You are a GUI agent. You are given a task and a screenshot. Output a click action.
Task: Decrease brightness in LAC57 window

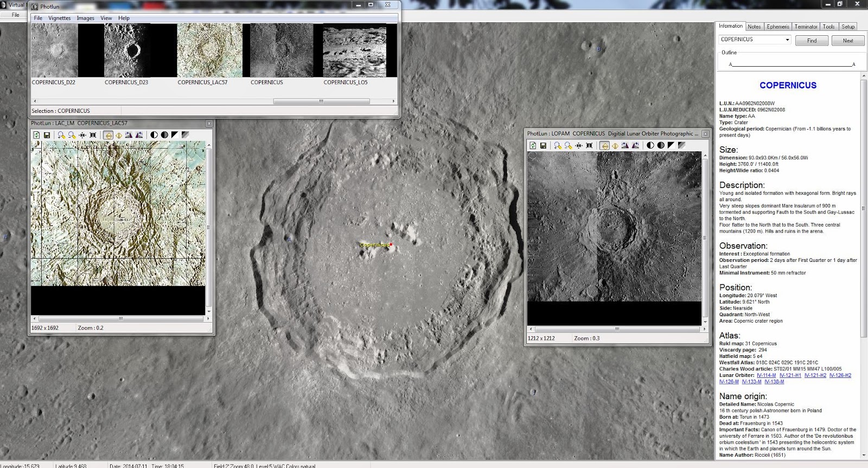185,135
